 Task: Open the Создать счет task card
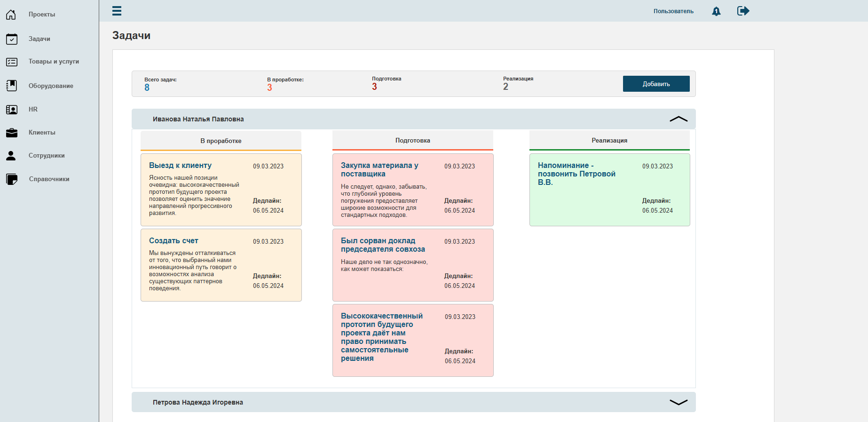coord(221,265)
